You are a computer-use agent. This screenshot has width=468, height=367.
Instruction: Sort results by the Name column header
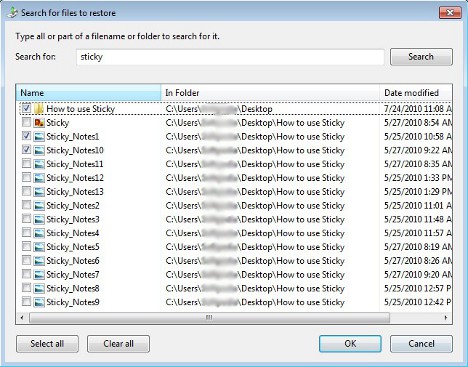[x=88, y=93]
